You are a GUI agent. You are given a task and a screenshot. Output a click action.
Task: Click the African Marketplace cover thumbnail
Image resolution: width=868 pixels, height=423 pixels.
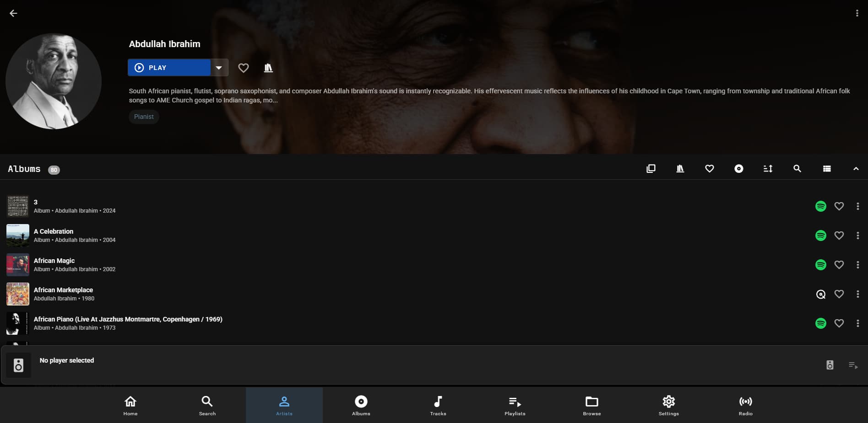[x=18, y=294]
